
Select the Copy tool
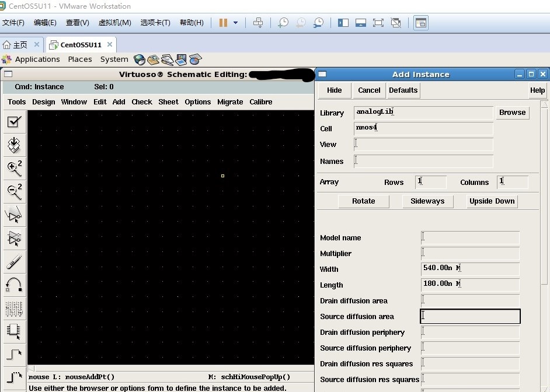14,238
